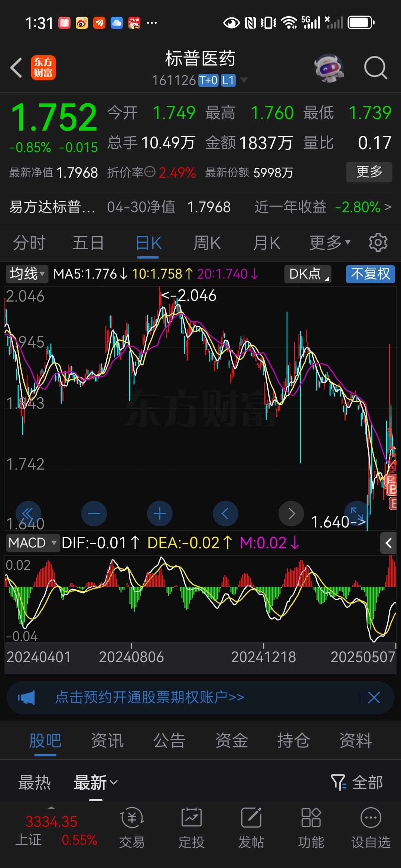Expand the 上证 index ticker arrow

(51, 808)
